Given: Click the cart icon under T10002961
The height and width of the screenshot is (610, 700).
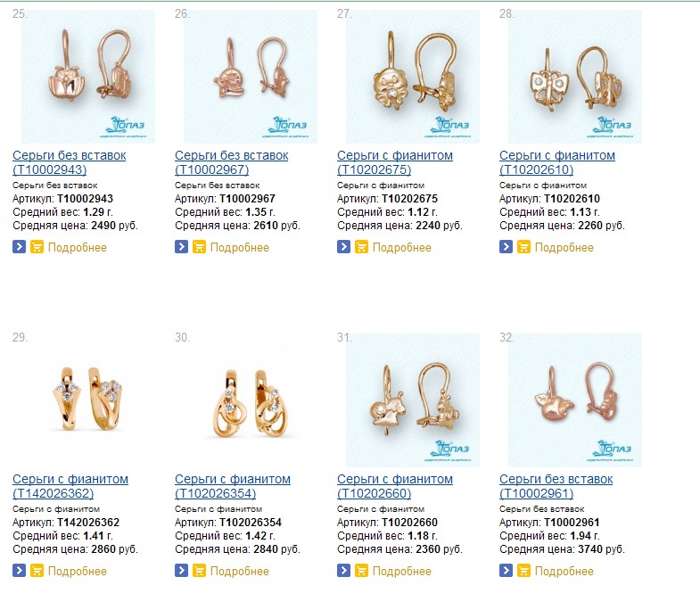Looking at the screenshot, I should click(523, 570).
